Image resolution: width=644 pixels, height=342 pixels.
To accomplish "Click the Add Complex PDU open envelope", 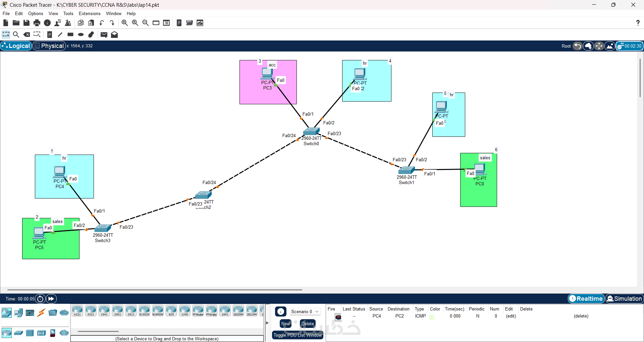I will (114, 35).
